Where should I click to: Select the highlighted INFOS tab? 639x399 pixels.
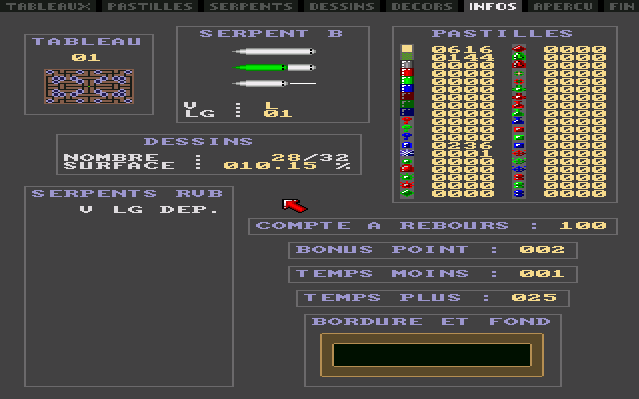[493, 6]
